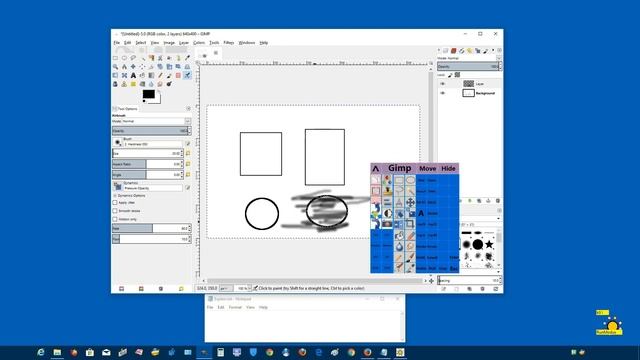Choose the Zoom magnifier tool

pos(116,67)
